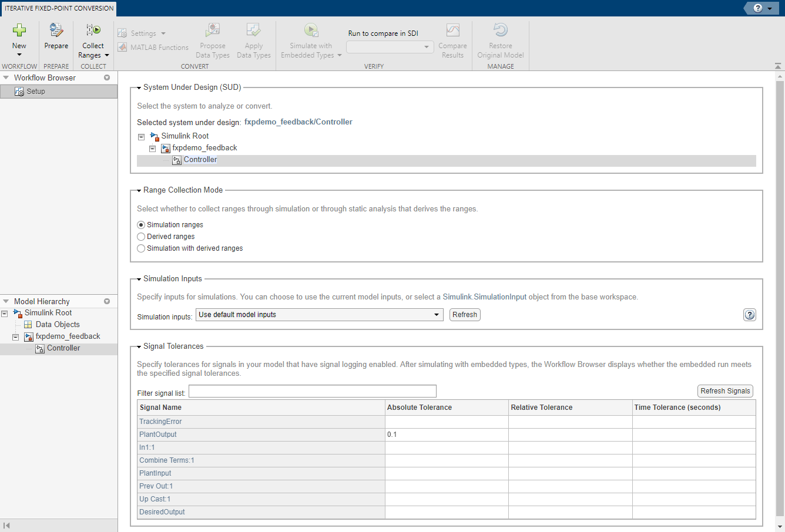The width and height of the screenshot is (785, 532).
Task: Click the Refresh Signals button
Action: pyautogui.click(x=725, y=391)
